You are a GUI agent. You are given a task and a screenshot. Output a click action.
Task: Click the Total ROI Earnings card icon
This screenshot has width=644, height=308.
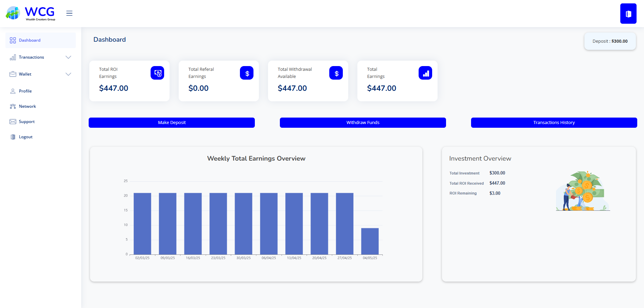tap(157, 73)
